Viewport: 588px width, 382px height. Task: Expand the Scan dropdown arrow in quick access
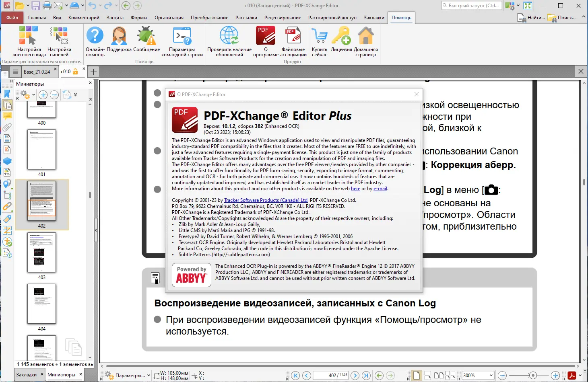(82, 6)
